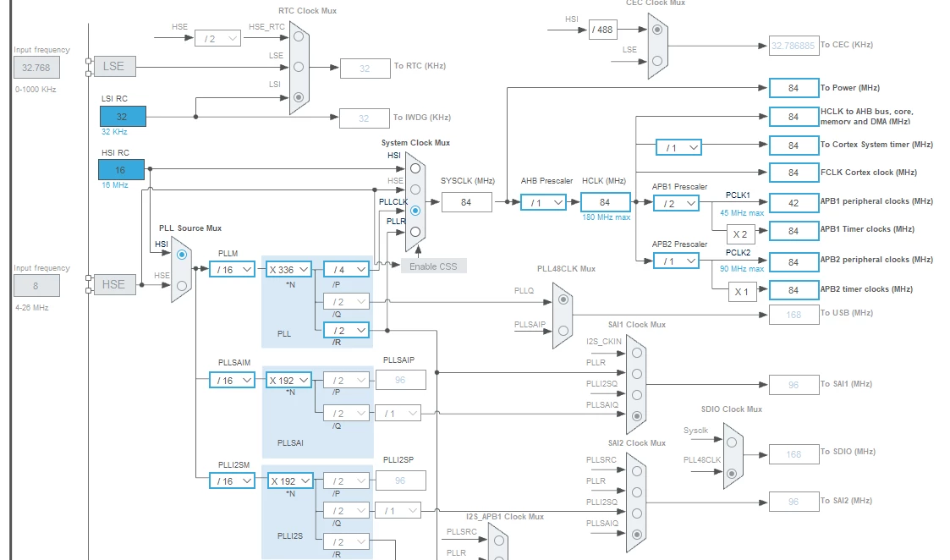Select PLLSRC in SAI2 Clock Mux
Viewport: 950px width, 560px height.
[x=637, y=471]
